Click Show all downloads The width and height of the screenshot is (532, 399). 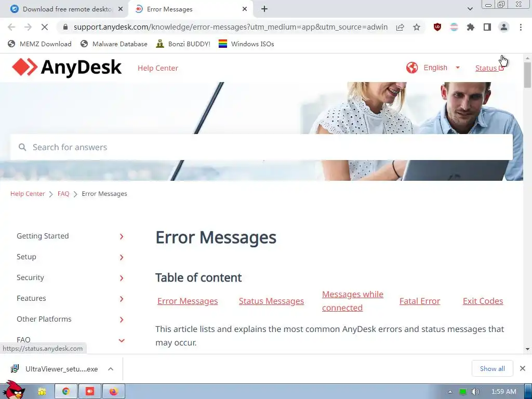(x=492, y=368)
